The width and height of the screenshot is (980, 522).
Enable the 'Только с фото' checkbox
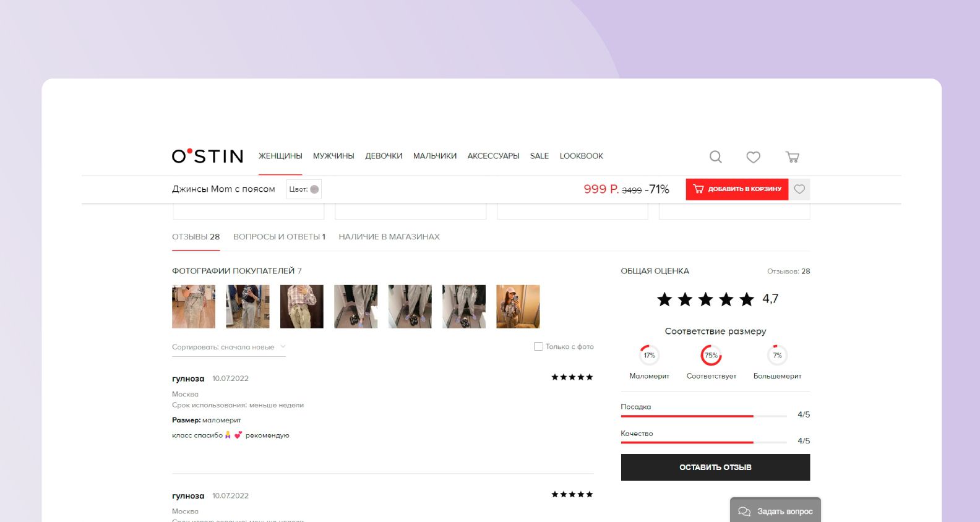click(x=538, y=346)
